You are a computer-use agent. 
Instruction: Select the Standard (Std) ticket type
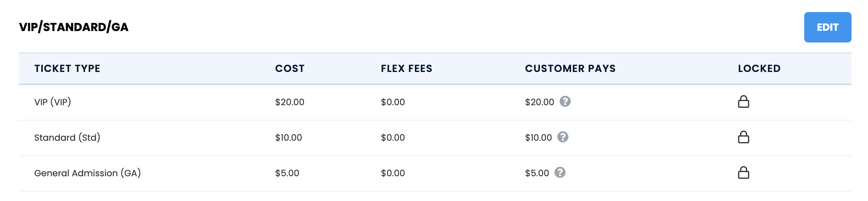coord(67,137)
